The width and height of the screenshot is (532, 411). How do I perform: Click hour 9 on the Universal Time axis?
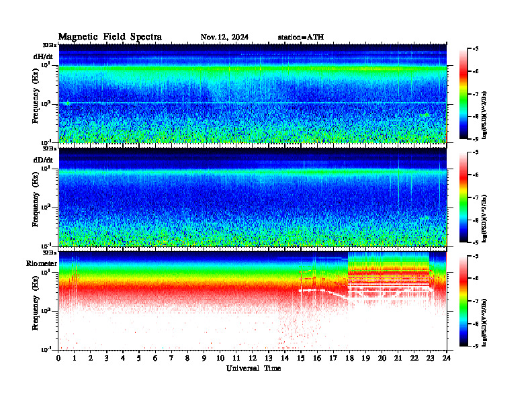click(204, 359)
